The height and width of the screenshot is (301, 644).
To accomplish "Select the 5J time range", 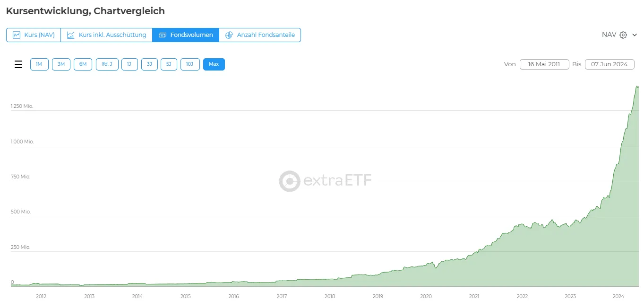I will pyautogui.click(x=169, y=64).
